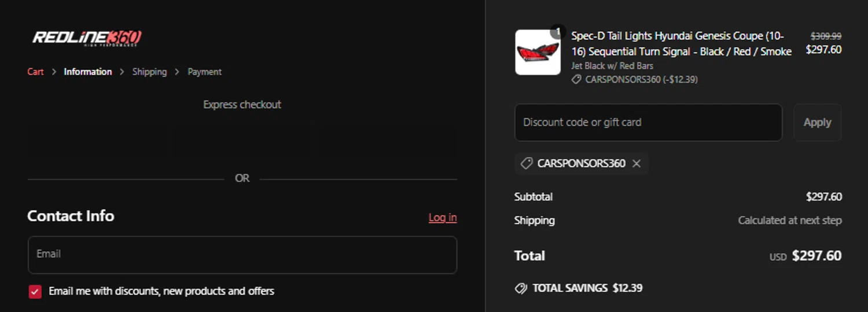Screen dimensions: 868x312
Task: Click the chevron arrow before Payment
Action: point(178,72)
